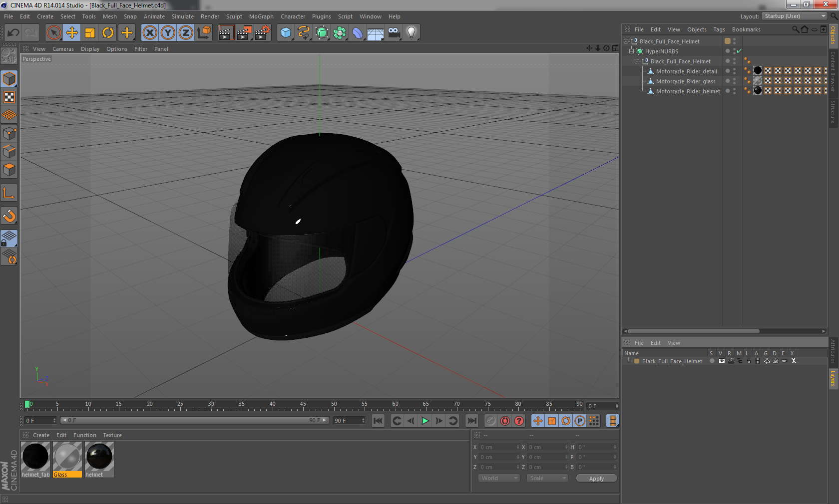Open the Layout dropdown Startup (User)
Viewport: 839px width, 504px height.
(x=795, y=16)
